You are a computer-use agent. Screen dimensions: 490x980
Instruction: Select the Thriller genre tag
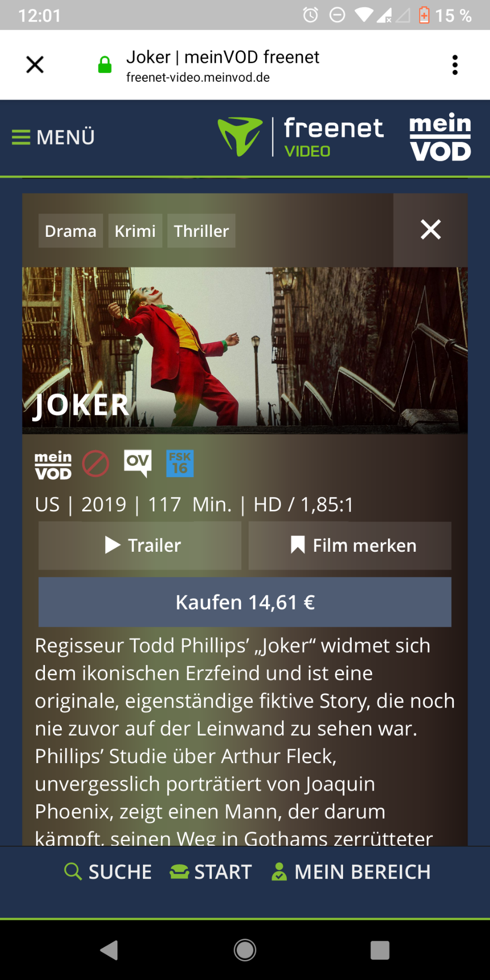coord(201,231)
